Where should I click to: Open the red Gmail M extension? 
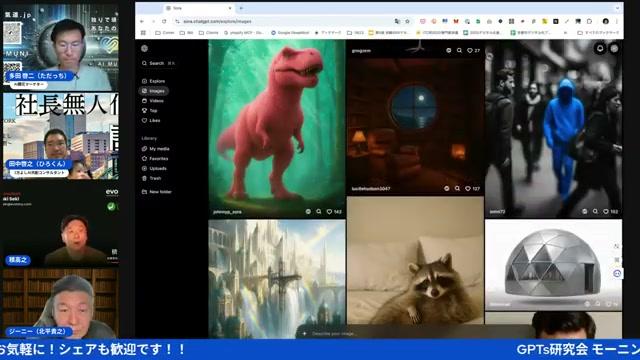coord(456,21)
